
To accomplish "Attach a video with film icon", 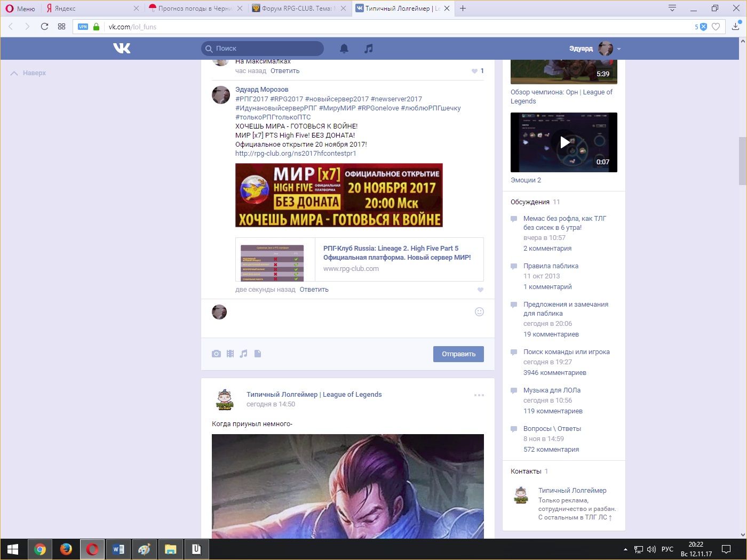I will (230, 354).
